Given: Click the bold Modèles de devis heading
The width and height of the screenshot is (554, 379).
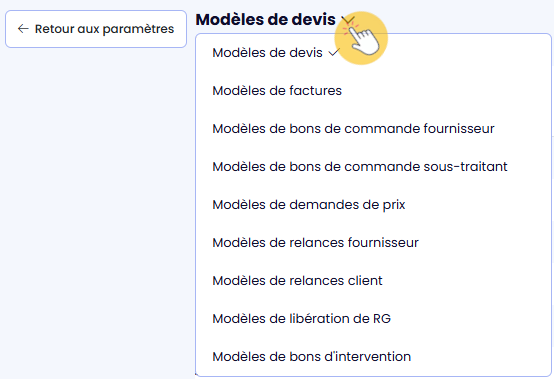Looking at the screenshot, I should (265, 19).
